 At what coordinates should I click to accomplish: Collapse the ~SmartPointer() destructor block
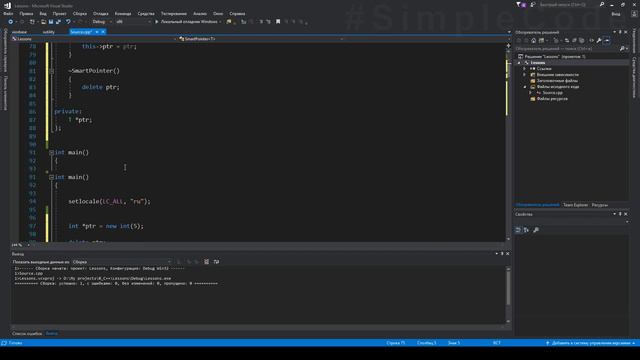point(51,71)
